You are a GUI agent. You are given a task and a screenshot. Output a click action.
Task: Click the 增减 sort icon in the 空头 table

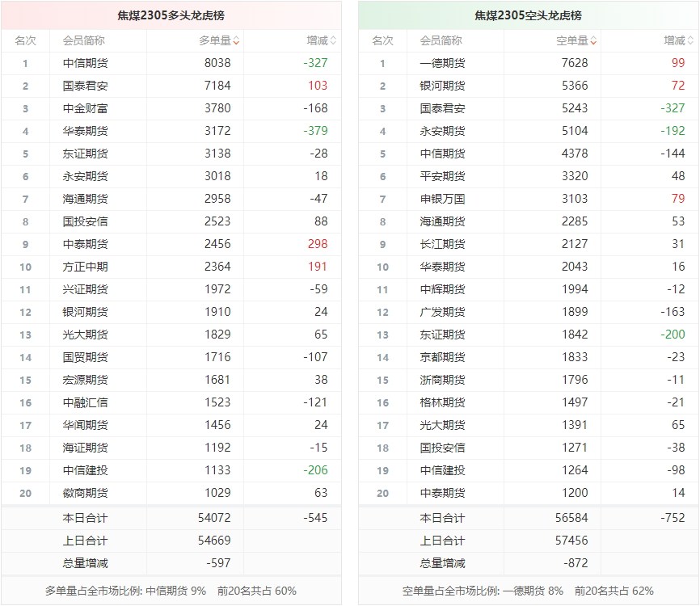(x=690, y=40)
